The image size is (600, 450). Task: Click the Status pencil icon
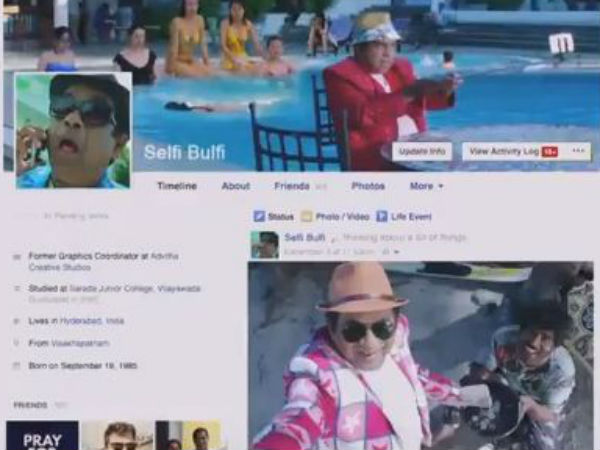point(259,216)
